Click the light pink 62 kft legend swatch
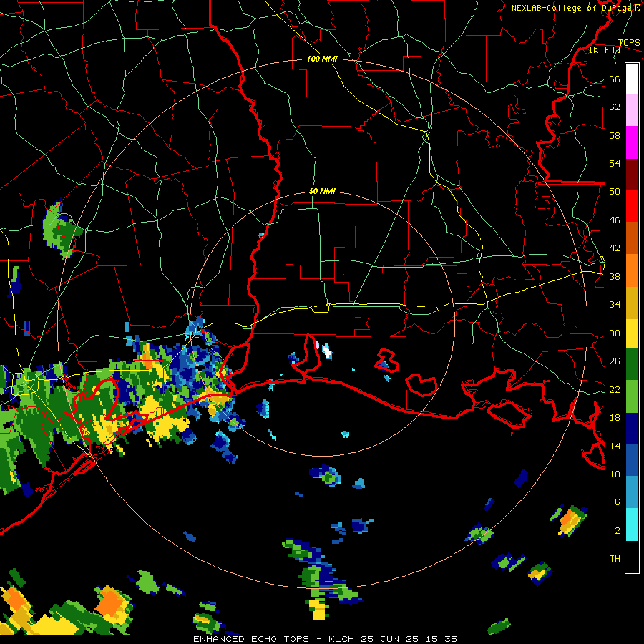Image resolution: width=644 pixels, height=644 pixels. point(632,110)
